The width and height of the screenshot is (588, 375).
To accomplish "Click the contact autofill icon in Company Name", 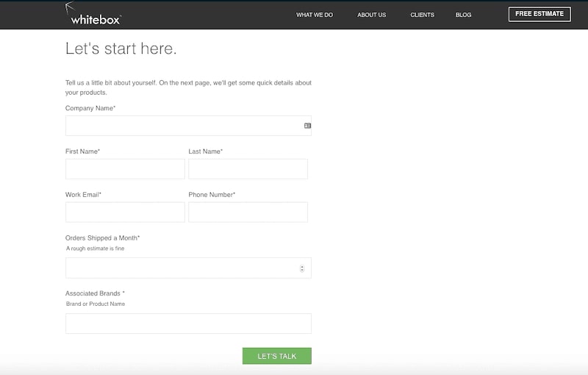I will [307, 126].
